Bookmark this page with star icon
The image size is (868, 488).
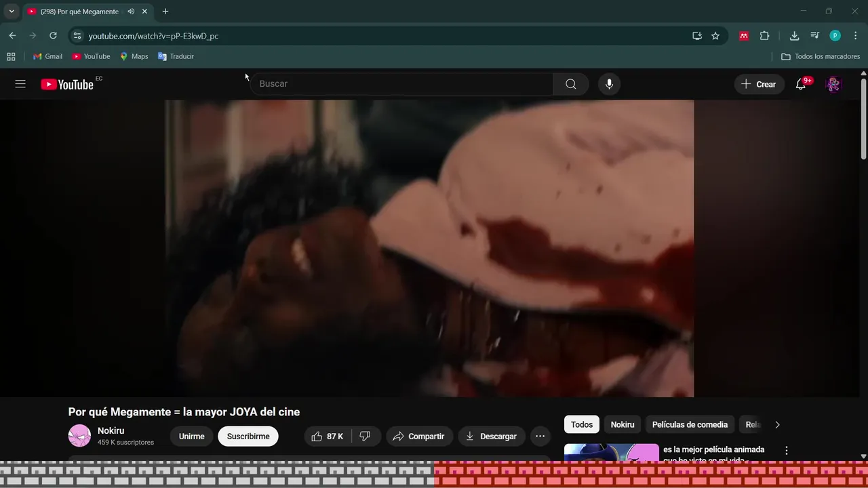pyautogui.click(x=715, y=36)
